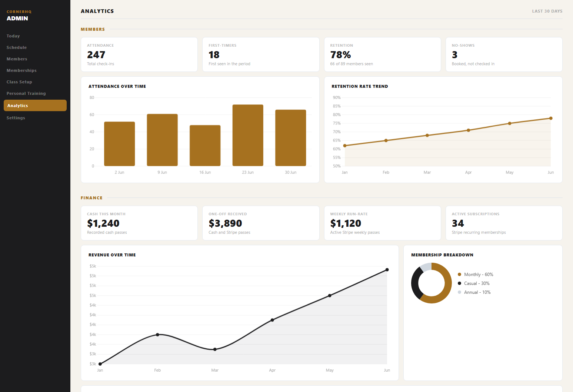Select the First-Timers 18 stat card

[x=261, y=54]
